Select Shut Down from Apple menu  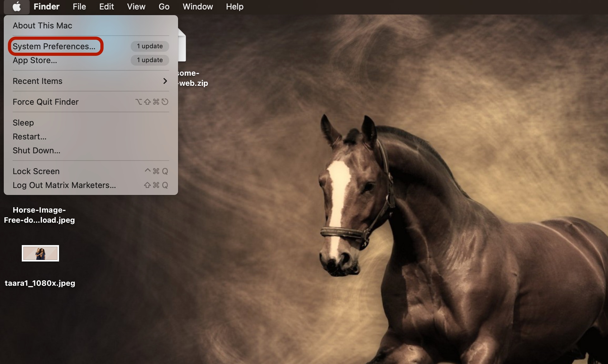(x=37, y=150)
